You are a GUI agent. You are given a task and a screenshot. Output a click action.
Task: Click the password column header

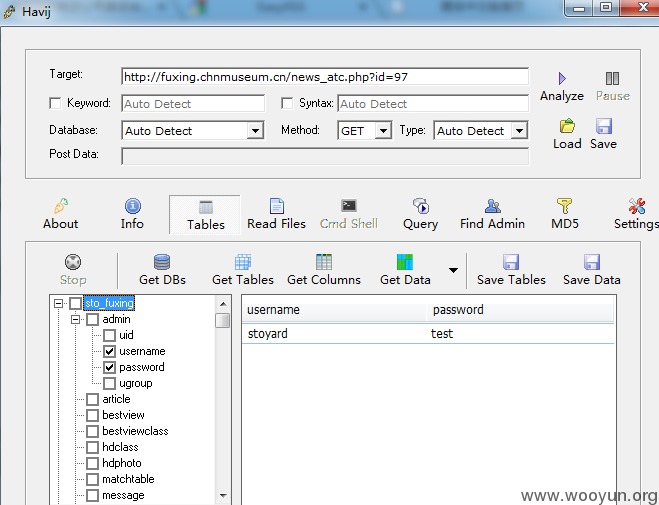(x=520, y=310)
